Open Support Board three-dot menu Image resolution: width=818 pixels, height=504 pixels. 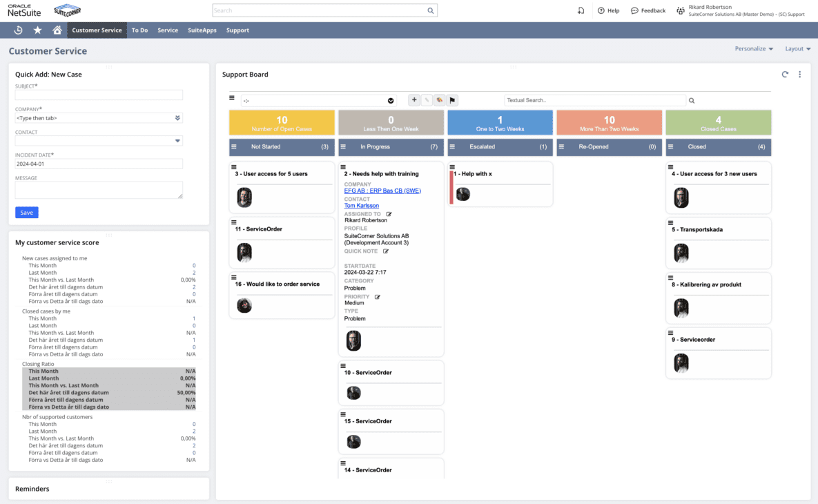pyautogui.click(x=800, y=75)
